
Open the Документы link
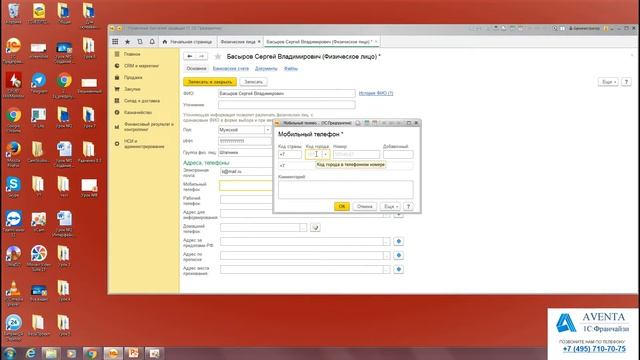tap(266, 69)
